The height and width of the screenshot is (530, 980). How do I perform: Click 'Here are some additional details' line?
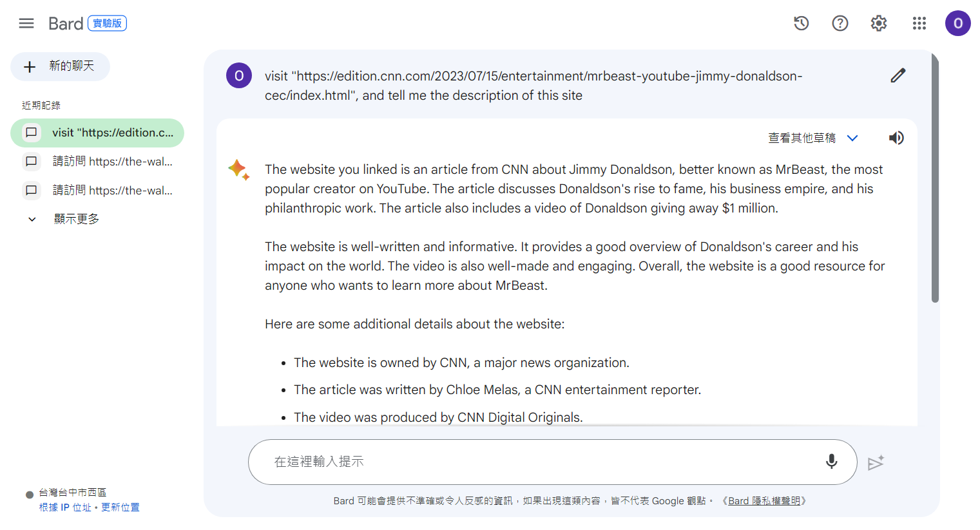pyautogui.click(x=414, y=324)
